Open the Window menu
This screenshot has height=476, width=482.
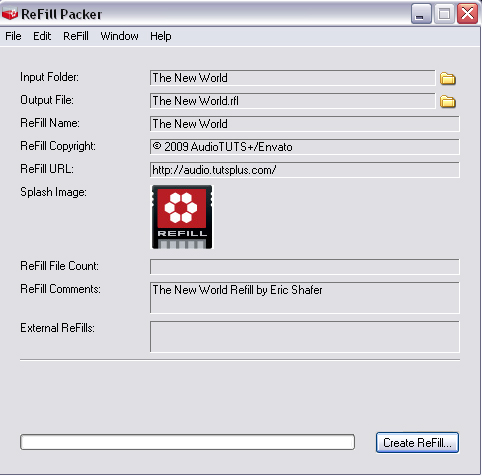pyautogui.click(x=119, y=36)
